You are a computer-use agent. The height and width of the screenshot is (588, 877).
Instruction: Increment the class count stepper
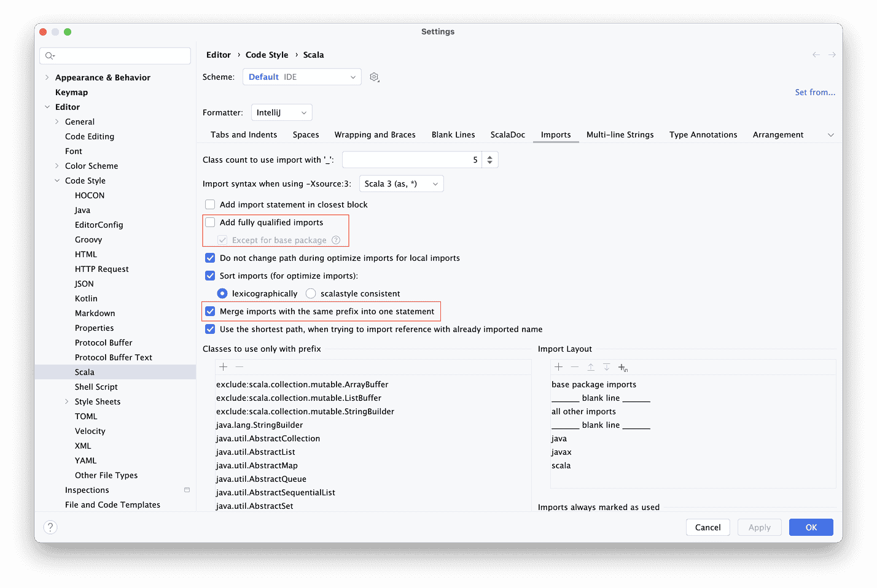[489, 157]
